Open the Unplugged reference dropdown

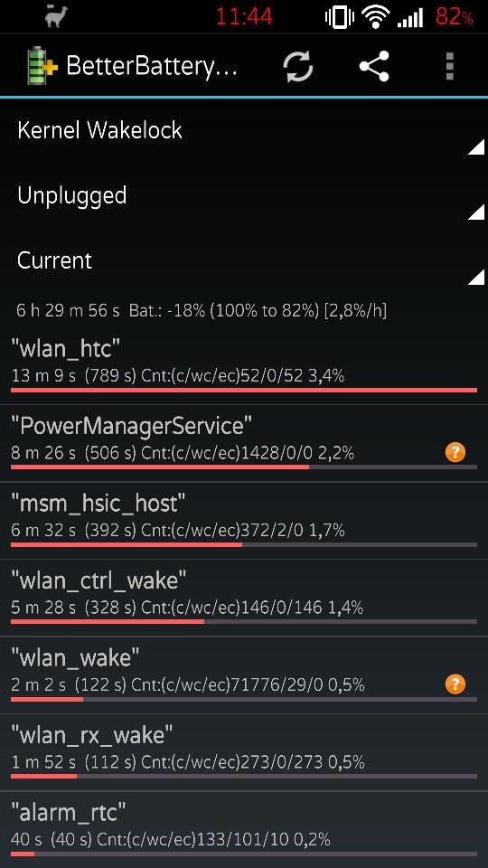click(x=244, y=196)
